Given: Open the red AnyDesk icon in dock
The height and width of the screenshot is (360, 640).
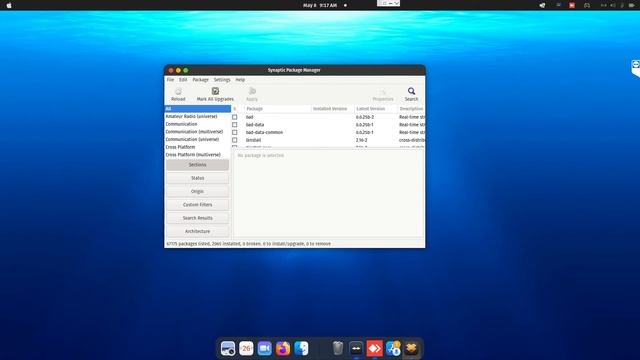Looking at the screenshot, I should point(374,348).
